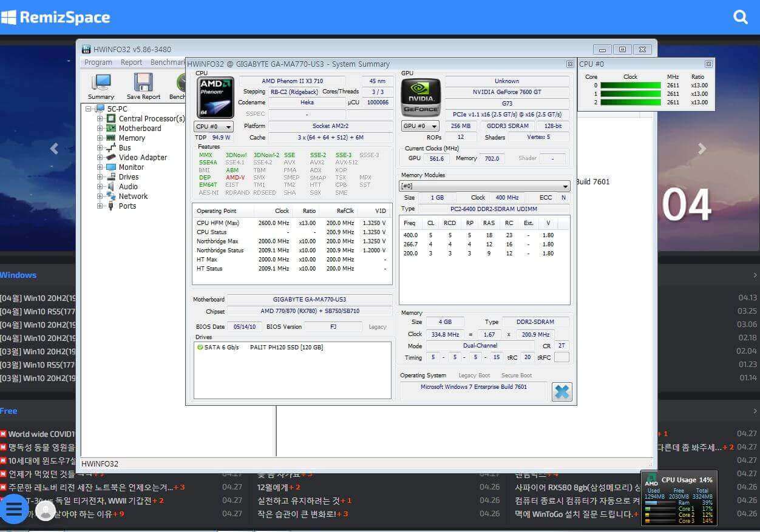Viewport: 760px width, 532px height.
Task: Open the Windows section heading link
Action: [18, 275]
